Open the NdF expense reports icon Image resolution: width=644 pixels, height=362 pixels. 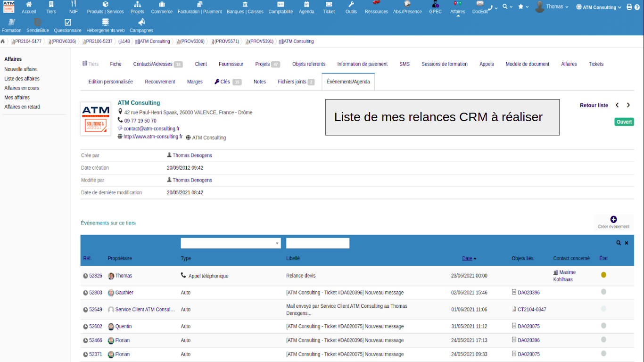(x=74, y=4)
